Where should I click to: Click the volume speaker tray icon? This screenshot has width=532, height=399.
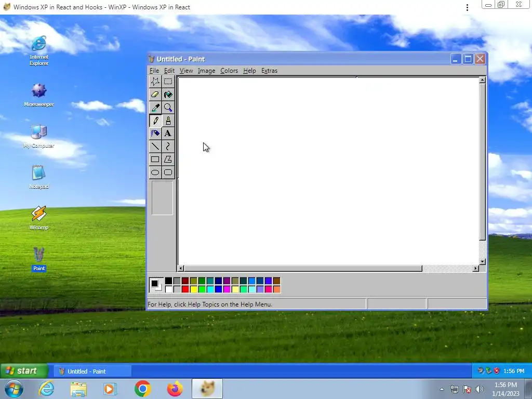(x=480, y=389)
